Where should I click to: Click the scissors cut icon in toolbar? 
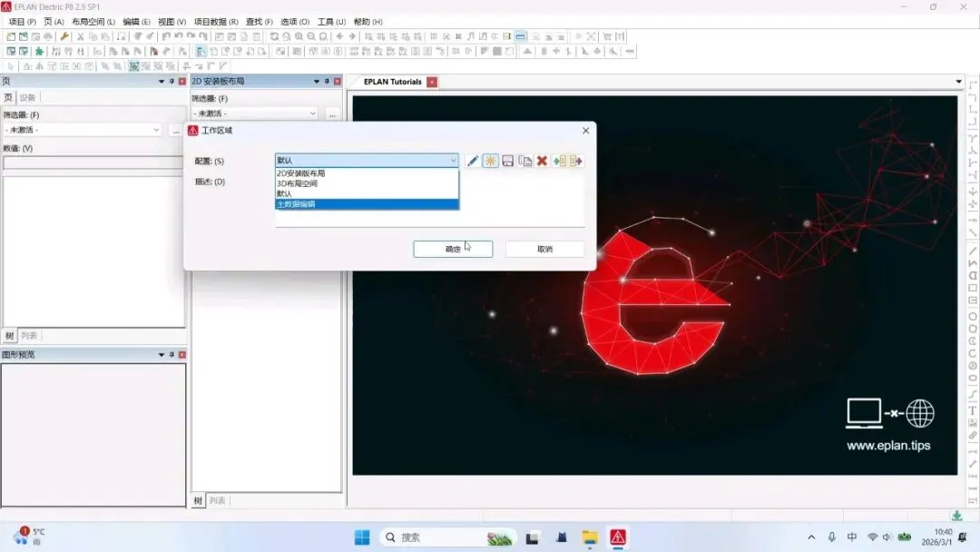(x=80, y=36)
